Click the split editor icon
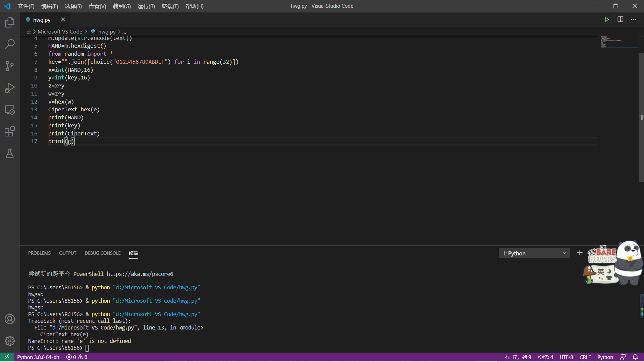Image resolution: width=644 pixels, height=362 pixels. [620, 19]
